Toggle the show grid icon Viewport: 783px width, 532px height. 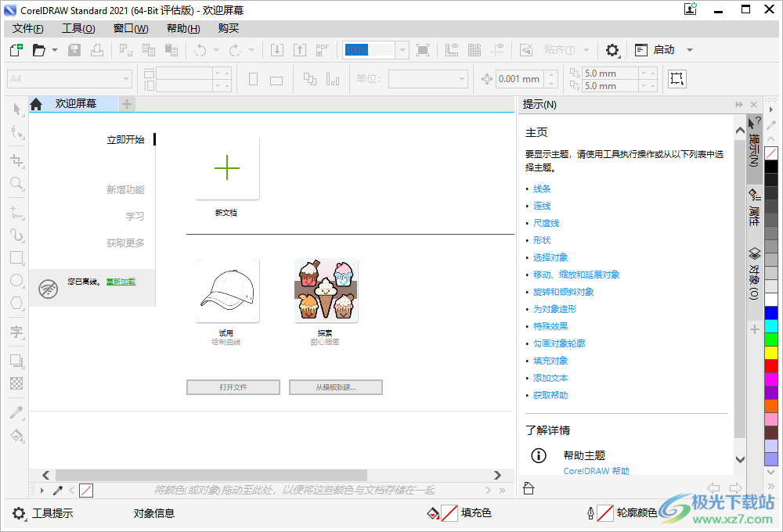[474, 50]
